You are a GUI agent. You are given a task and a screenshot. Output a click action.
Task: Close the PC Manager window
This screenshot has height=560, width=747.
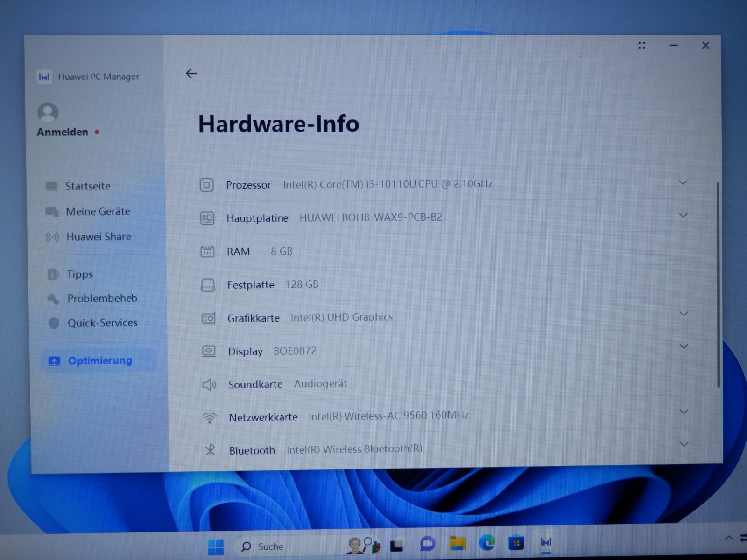point(705,45)
